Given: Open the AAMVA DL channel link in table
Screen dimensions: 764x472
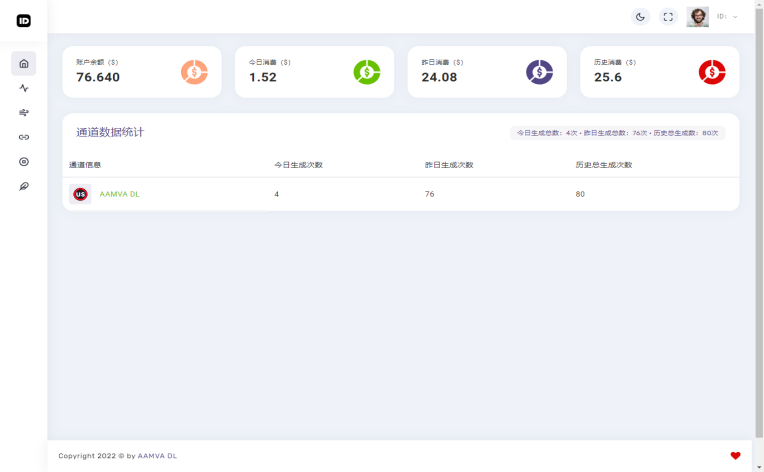Looking at the screenshot, I should click(x=120, y=194).
